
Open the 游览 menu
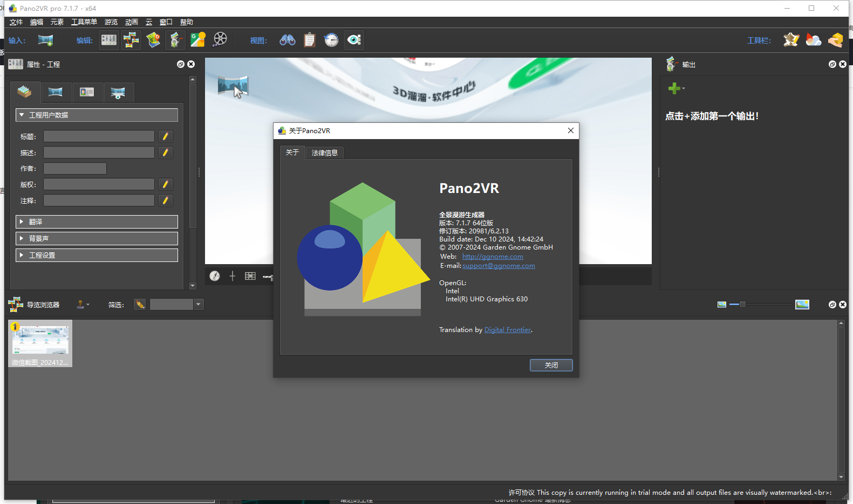pos(111,22)
